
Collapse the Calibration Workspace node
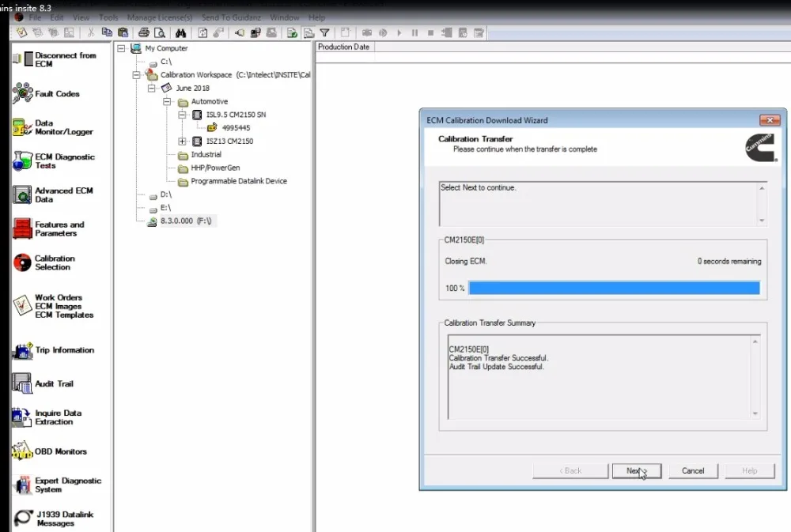click(x=136, y=74)
